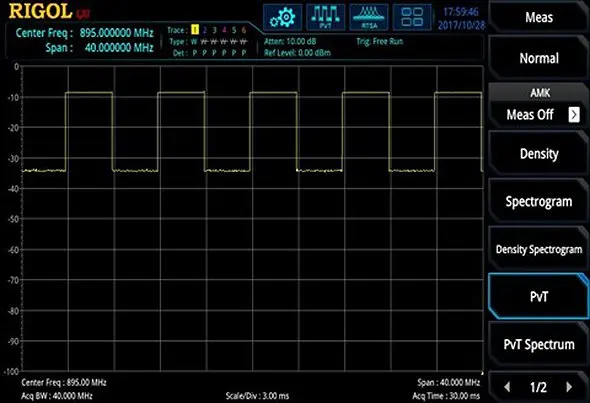Click the Det row for trace 1
This screenshot has width=590, height=403.
[195, 53]
